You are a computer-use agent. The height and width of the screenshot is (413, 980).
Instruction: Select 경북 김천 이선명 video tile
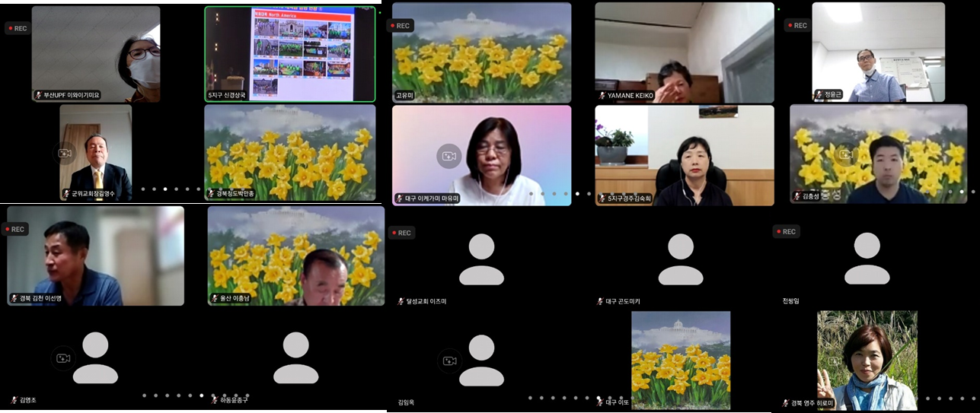tap(96, 256)
